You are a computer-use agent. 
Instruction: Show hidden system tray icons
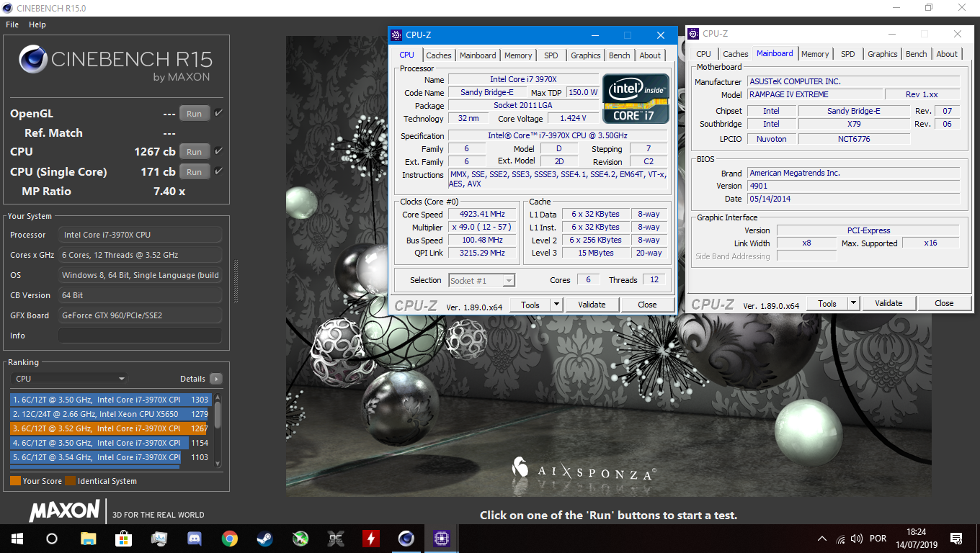[x=822, y=539]
